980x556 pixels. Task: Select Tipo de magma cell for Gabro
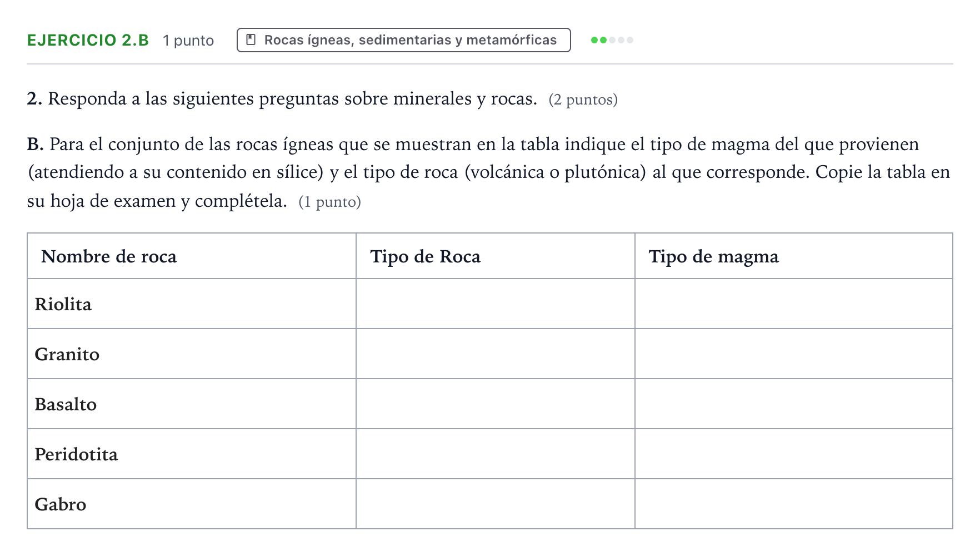tap(794, 504)
